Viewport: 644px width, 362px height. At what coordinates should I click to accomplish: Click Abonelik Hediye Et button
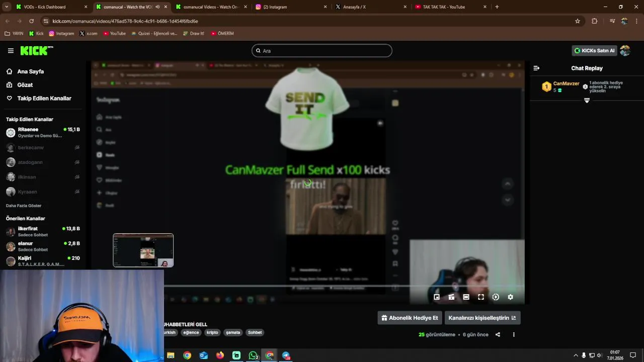pos(410,318)
